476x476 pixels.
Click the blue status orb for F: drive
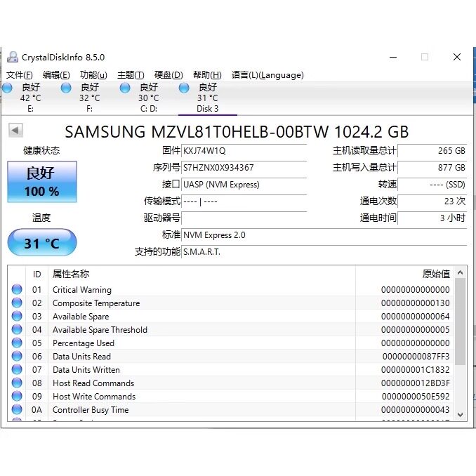coord(66,88)
